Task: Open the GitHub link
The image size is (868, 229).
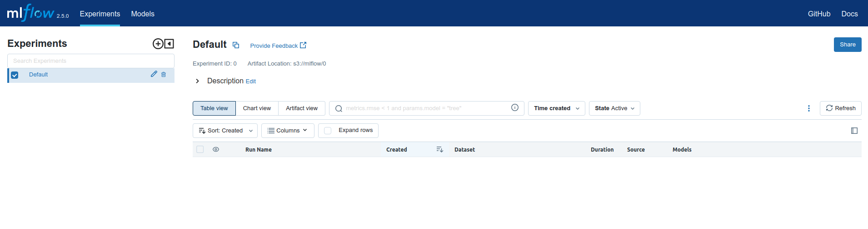Action: tap(819, 14)
